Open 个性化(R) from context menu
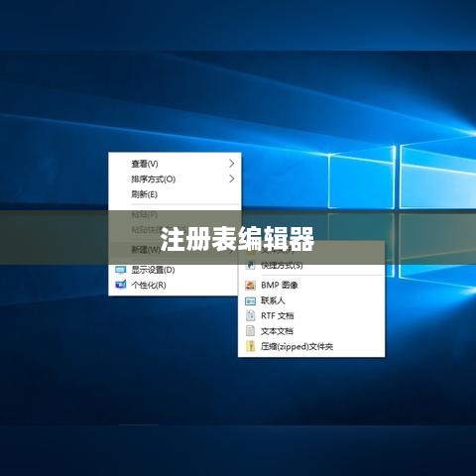 [x=175, y=285]
